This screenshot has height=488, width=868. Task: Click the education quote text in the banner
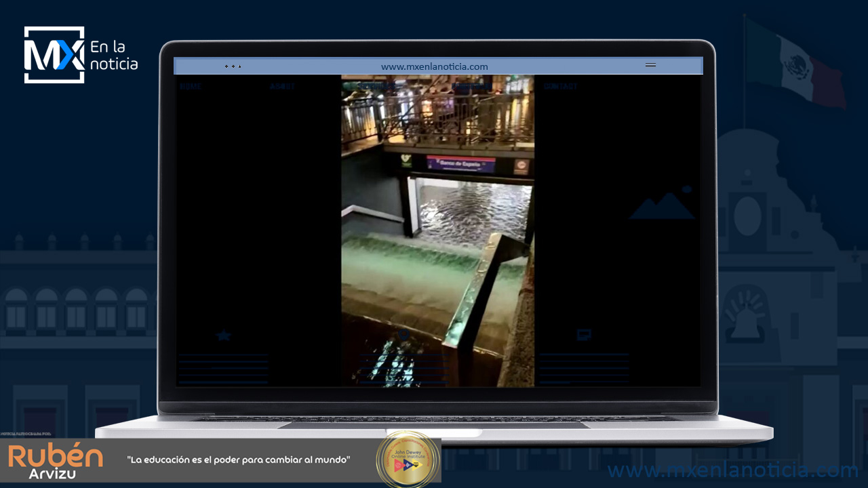tap(239, 460)
